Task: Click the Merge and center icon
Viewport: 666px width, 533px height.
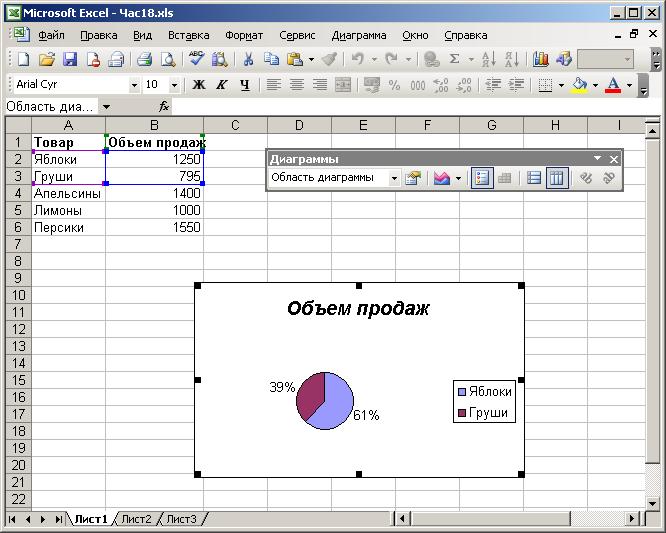Action: (x=343, y=85)
